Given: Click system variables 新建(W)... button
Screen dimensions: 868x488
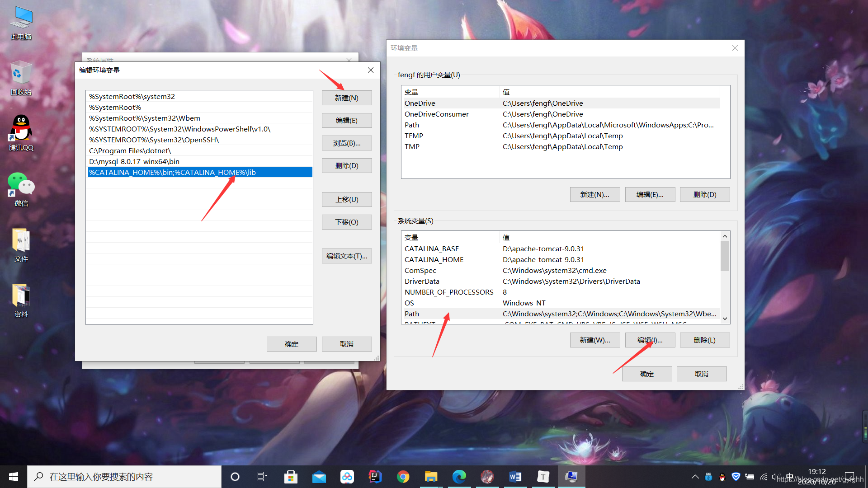Looking at the screenshot, I should pos(595,340).
